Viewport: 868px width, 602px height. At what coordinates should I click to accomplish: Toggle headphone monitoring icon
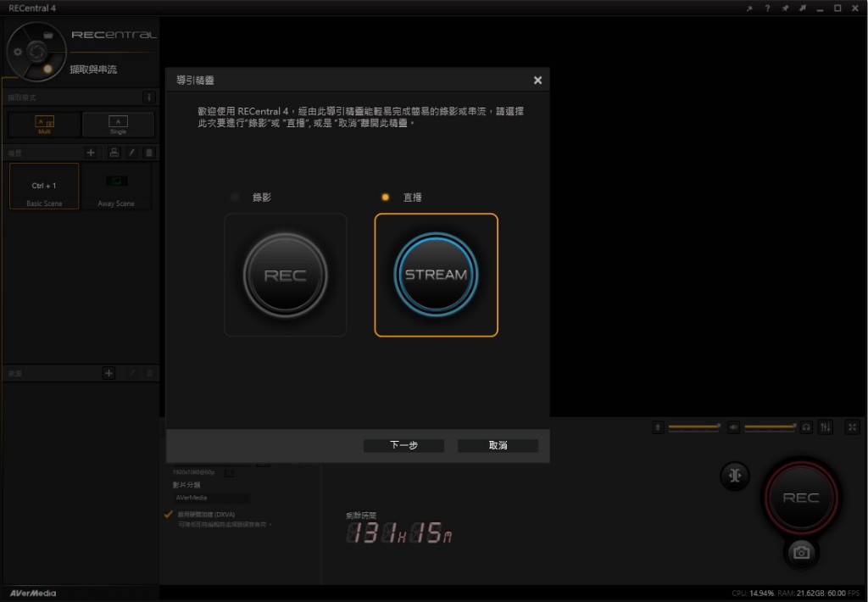click(x=807, y=427)
